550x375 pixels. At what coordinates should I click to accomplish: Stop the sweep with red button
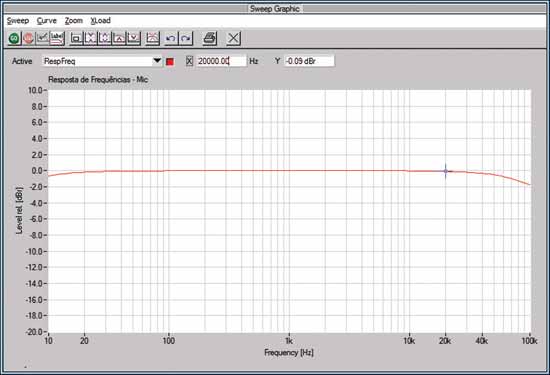pos(29,38)
